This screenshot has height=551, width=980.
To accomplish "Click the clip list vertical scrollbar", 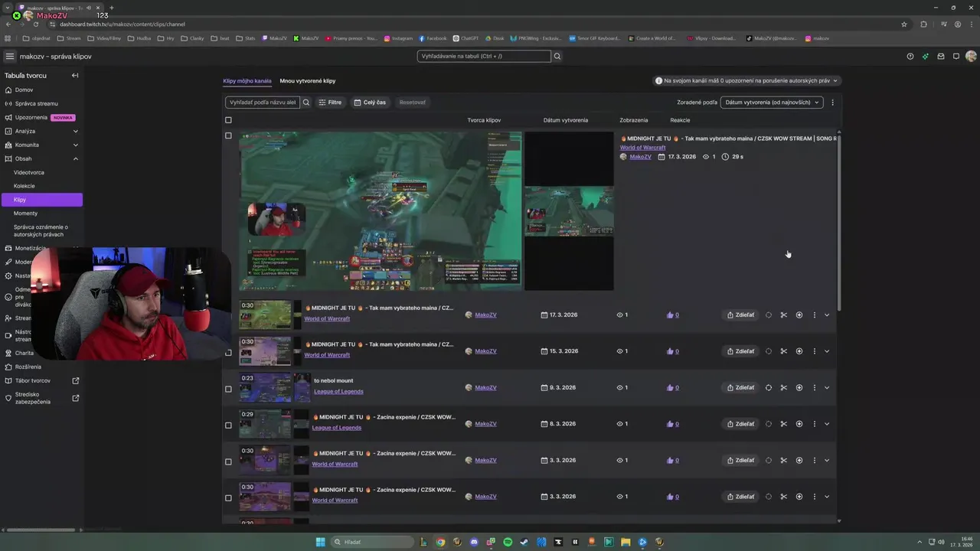I will point(839,222).
